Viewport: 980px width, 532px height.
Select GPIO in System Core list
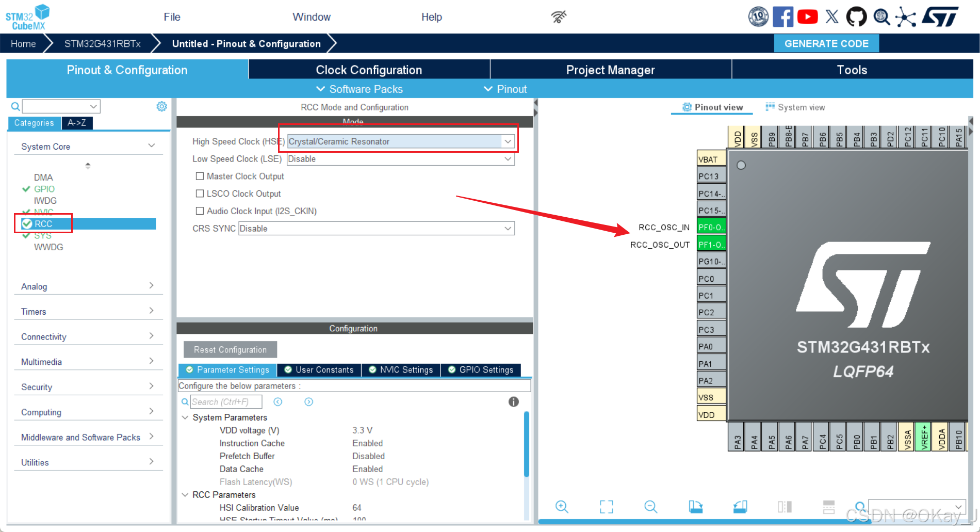[44, 189]
